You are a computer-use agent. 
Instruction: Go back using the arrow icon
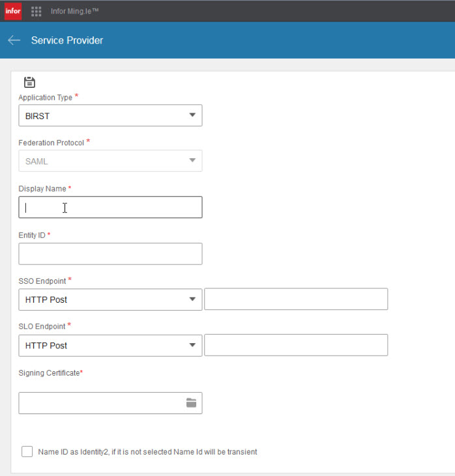14,40
